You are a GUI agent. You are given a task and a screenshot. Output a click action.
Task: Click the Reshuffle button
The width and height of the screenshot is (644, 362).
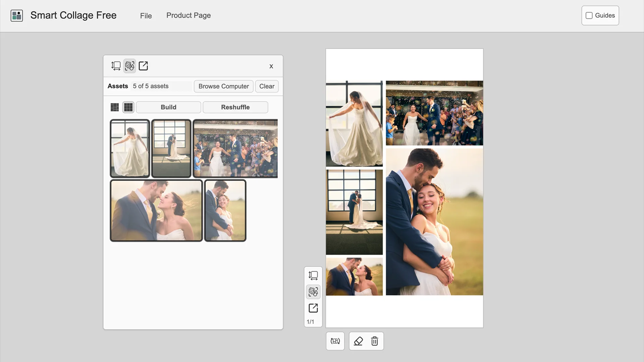[235, 107]
